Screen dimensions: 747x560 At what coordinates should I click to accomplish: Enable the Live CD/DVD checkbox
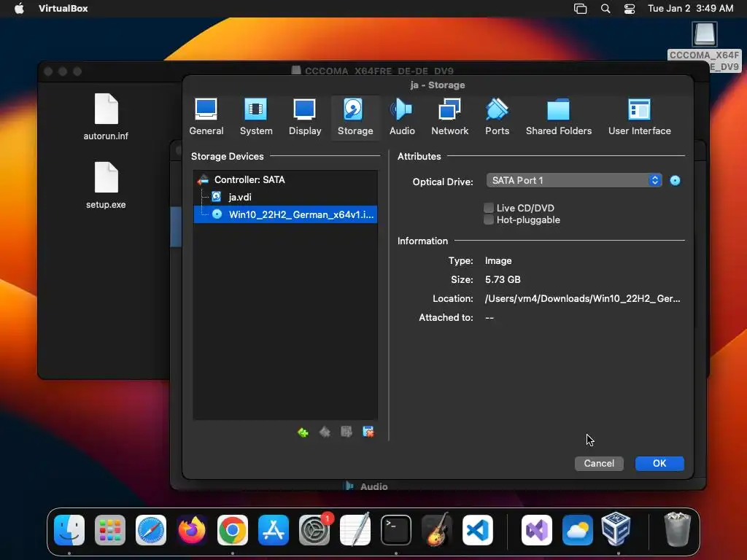coord(488,208)
